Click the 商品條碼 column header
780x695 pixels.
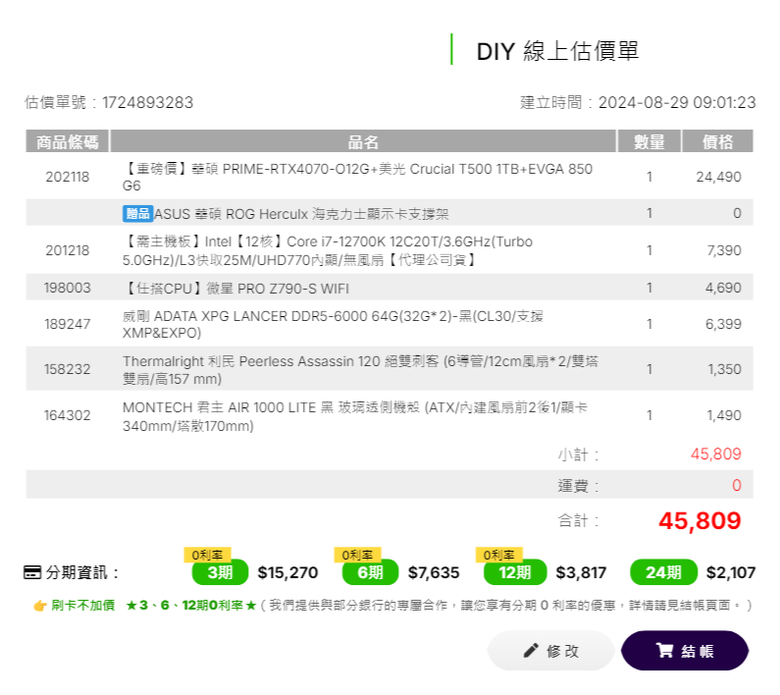tap(67, 142)
